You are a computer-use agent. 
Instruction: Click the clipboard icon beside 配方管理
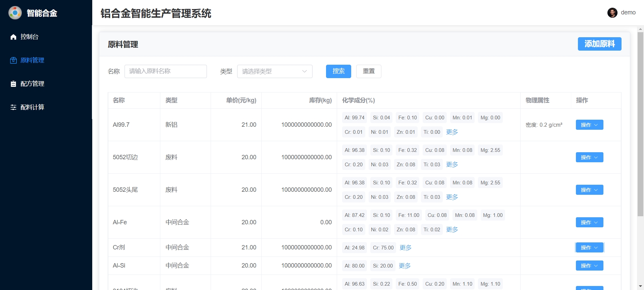point(13,84)
